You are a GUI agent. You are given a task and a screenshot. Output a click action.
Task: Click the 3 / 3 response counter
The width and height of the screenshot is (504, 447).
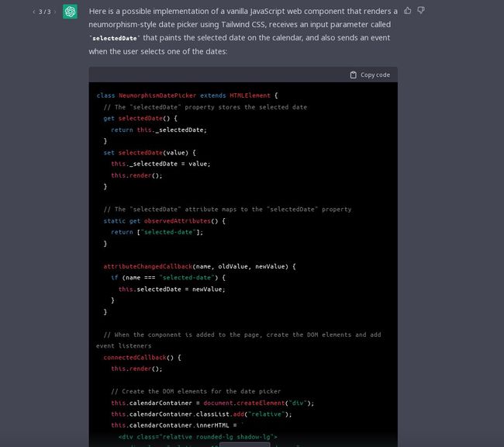pos(45,12)
